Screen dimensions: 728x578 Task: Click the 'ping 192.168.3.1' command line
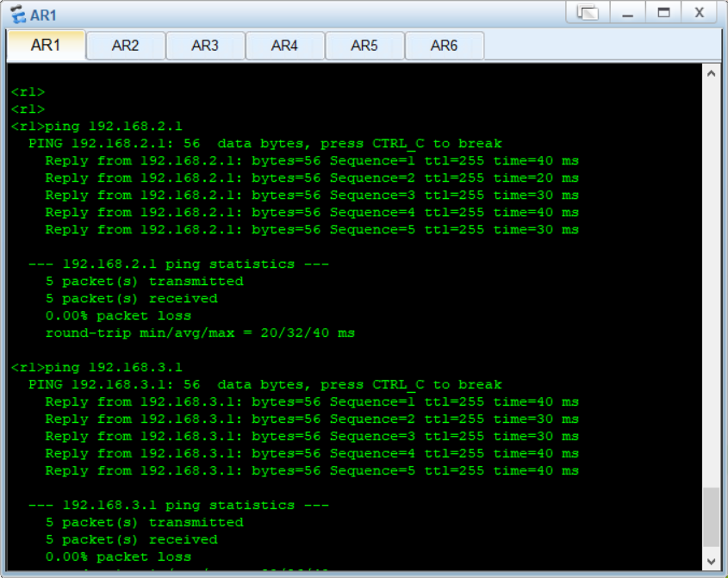(x=96, y=367)
